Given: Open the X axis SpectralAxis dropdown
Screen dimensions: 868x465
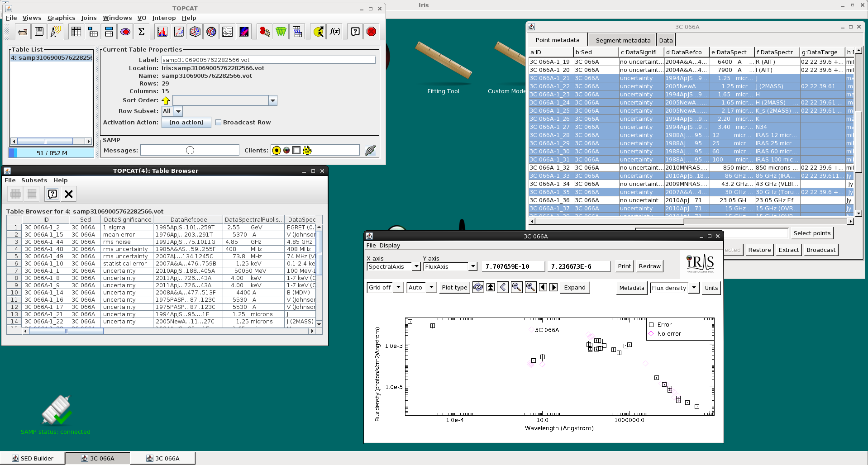Looking at the screenshot, I should pos(394,266).
